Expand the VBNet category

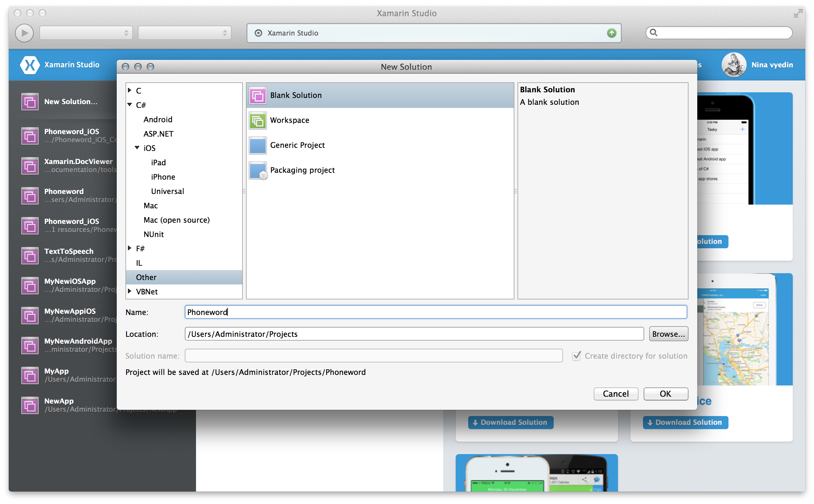click(x=130, y=291)
